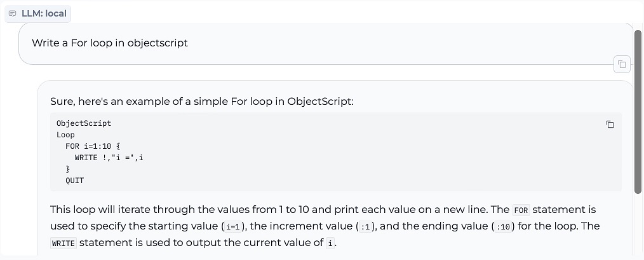Click the inline 'FOR' code tag
The height and width of the screenshot is (260, 644).
[x=521, y=210]
